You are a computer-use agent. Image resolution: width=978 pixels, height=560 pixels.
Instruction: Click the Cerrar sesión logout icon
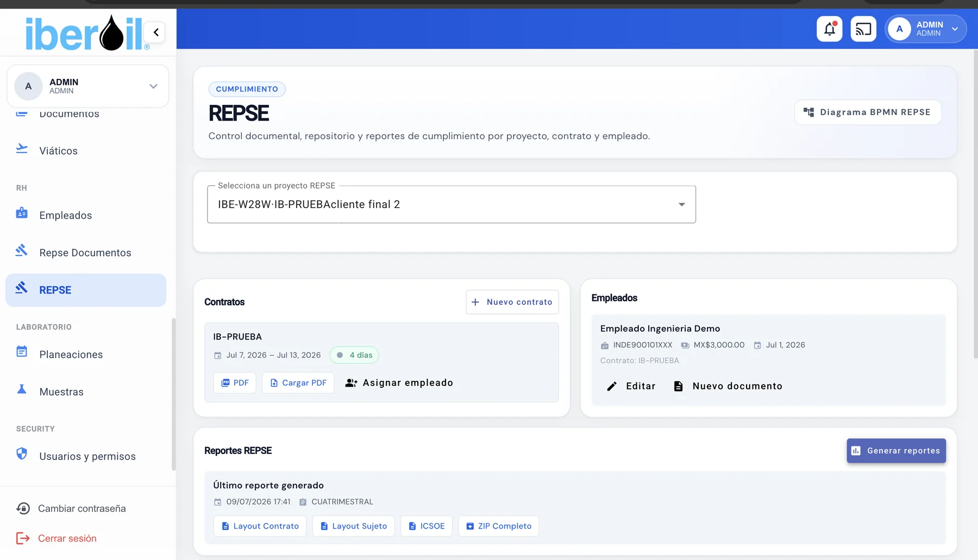[23, 538]
